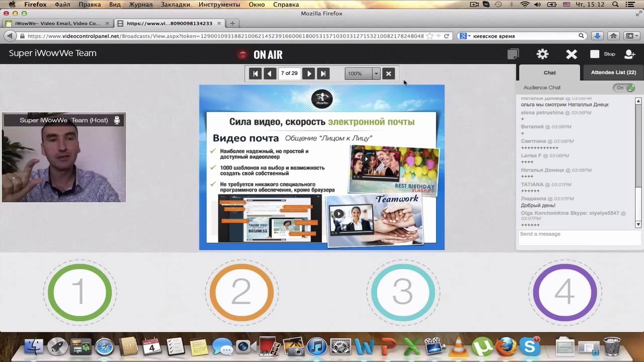This screenshot has width=644, height=362.
Task: Jump to last slide
Action: click(323, 73)
